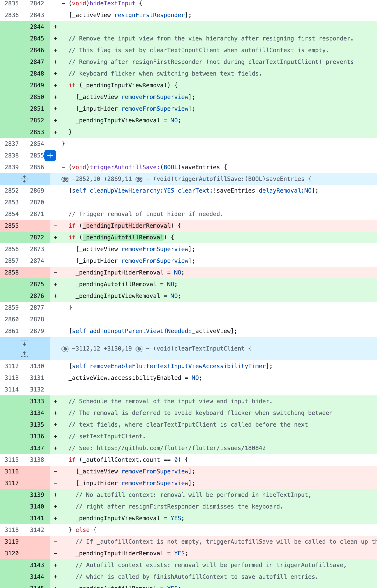Image resolution: width=377 pixels, height=588 pixels.
Task: Select new line number 2872
Action: [37, 237]
